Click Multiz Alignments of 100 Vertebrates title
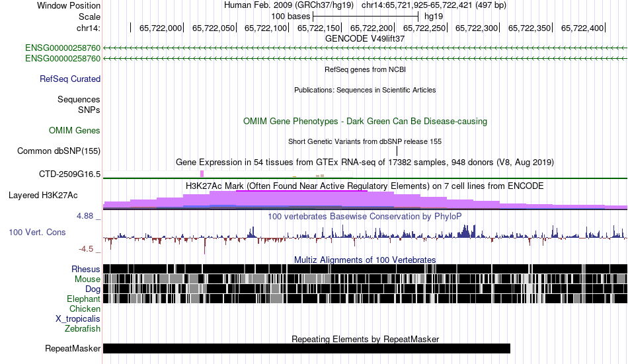The image size is (628, 364). point(365,260)
